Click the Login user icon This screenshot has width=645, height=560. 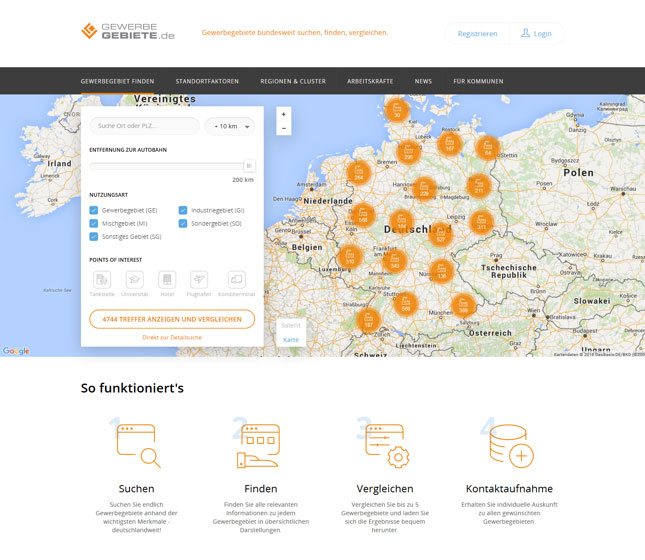[x=525, y=33]
